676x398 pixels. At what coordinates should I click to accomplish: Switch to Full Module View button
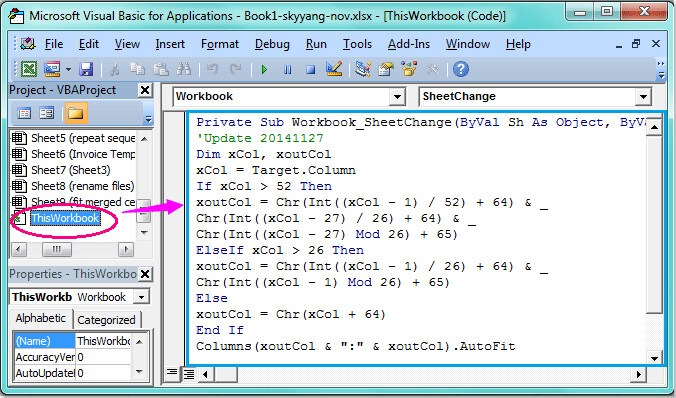189,374
